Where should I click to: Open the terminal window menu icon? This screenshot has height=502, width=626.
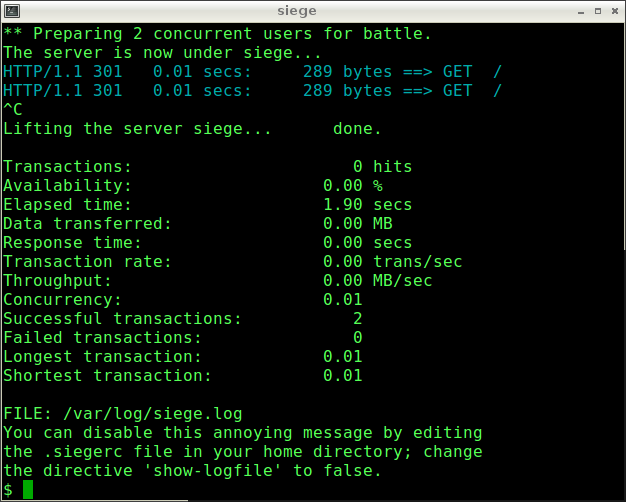(x=12, y=11)
